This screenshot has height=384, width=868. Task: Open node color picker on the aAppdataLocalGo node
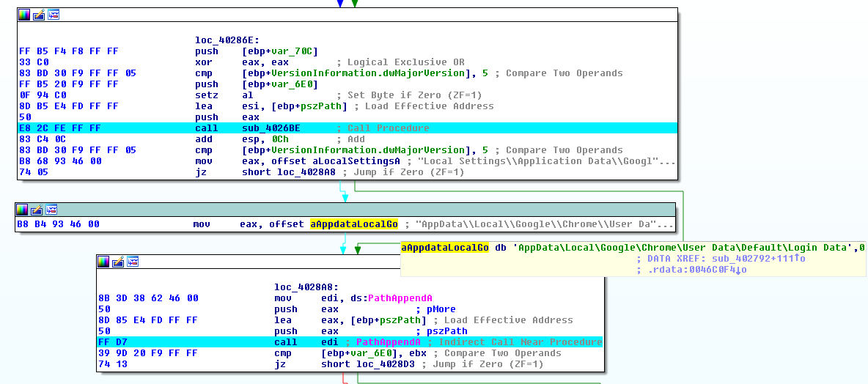(x=23, y=210)
